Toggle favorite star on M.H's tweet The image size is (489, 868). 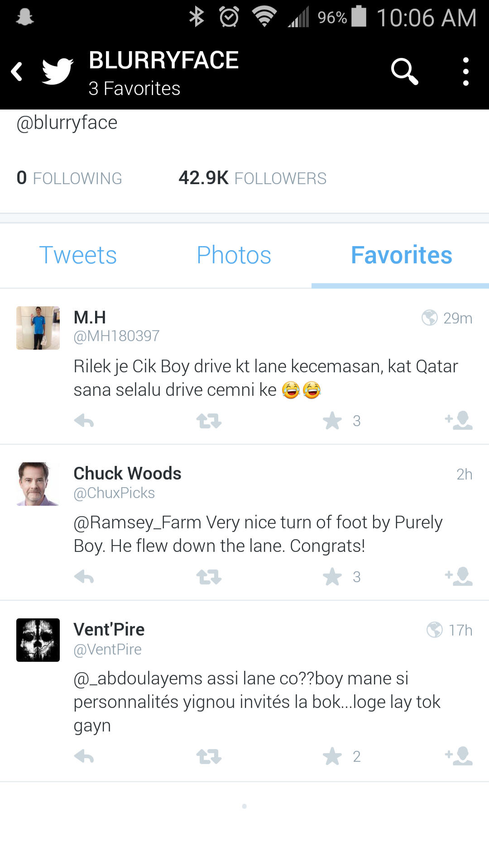(332, 421)
